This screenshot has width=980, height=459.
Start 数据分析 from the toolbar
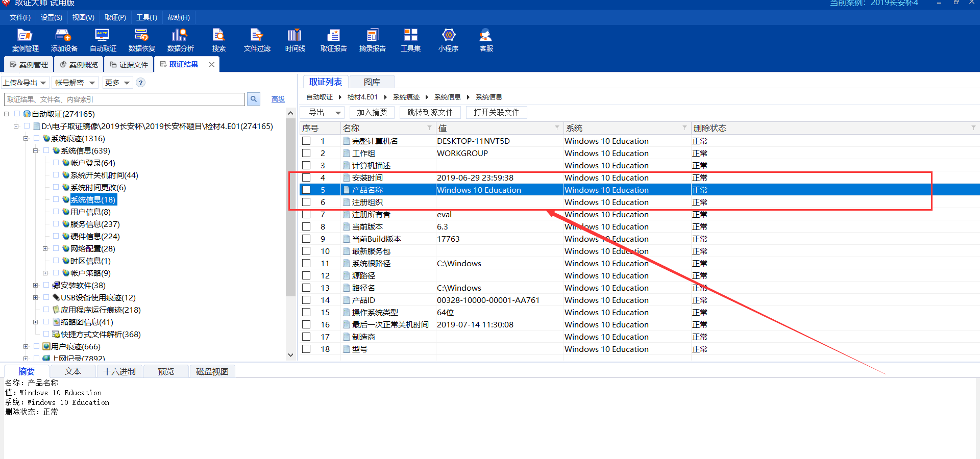180,40
